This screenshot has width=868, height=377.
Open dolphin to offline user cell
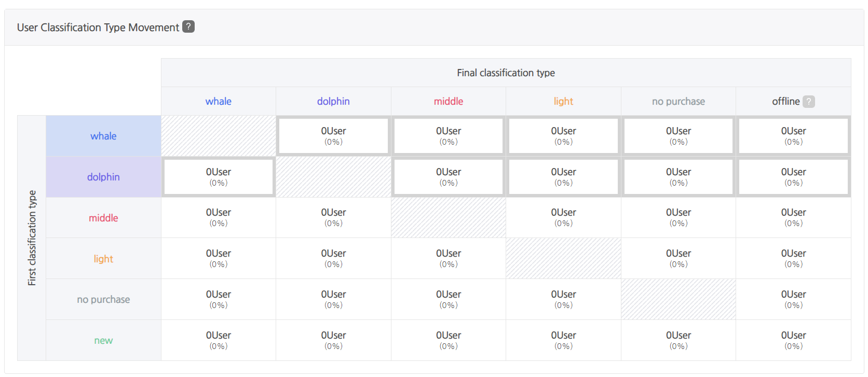pyautogui.click(x=793, y=177)
